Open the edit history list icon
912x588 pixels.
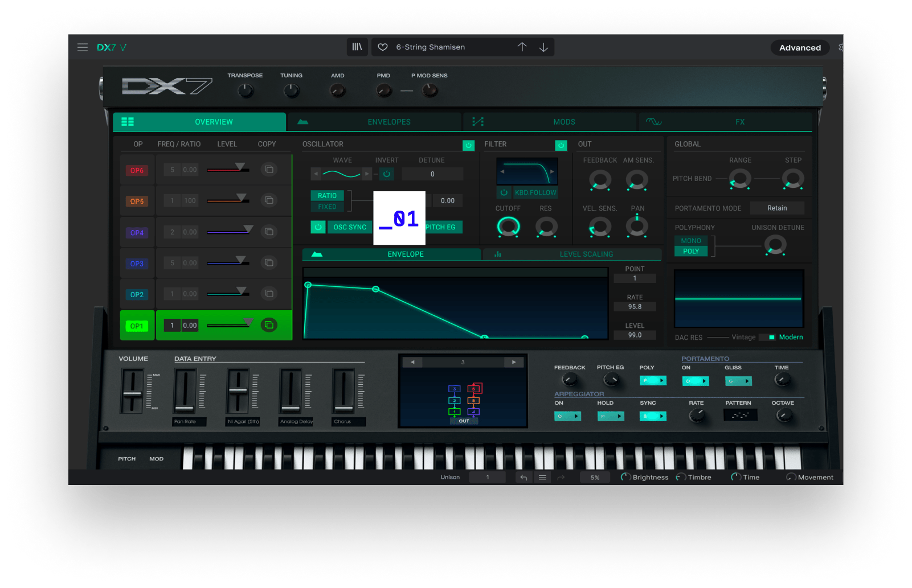(542, 478)
